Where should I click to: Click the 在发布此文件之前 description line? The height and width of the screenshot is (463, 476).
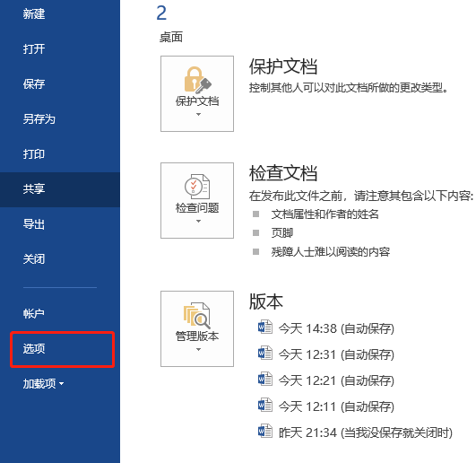pos(361,196)
